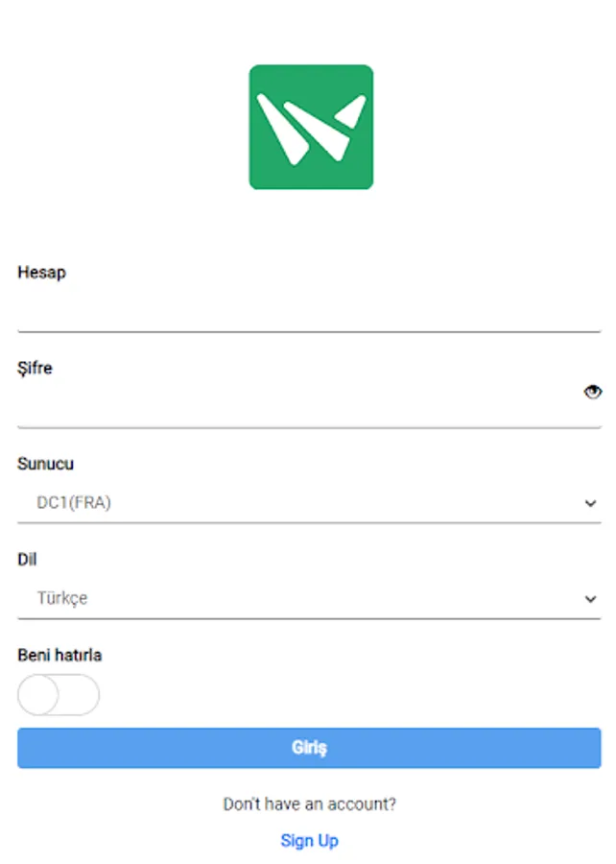
Task: Click the Dil label
Action: coord(27,560)
